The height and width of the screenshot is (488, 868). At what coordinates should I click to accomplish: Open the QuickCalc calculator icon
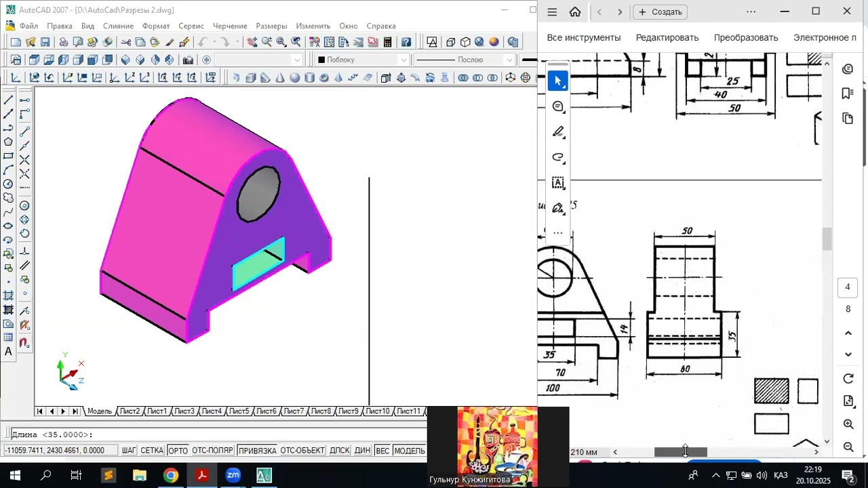pos(387,42)
